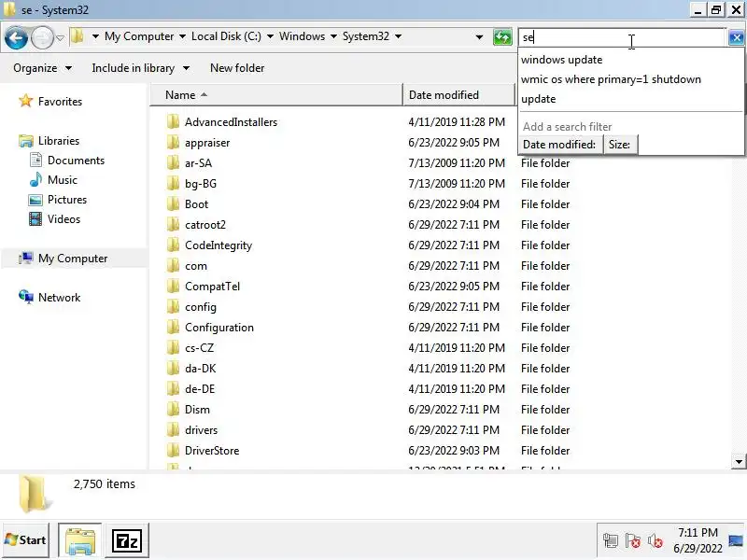747x560 pixels.
Task: Select the bg-BG folder icon
Action: pyautogui.click(x=173, y=183)
